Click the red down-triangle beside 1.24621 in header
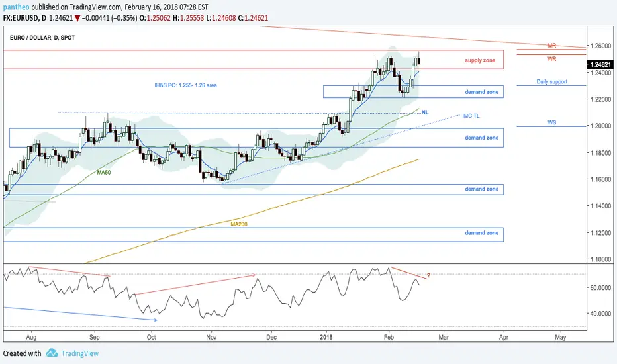 tap(78, 18)
